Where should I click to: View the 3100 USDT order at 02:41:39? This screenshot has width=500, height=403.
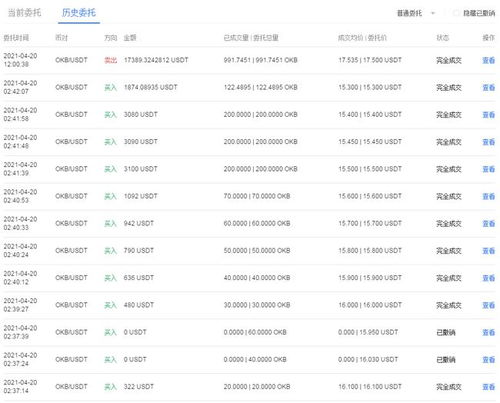pyautogui.click(x=488, y=169)
